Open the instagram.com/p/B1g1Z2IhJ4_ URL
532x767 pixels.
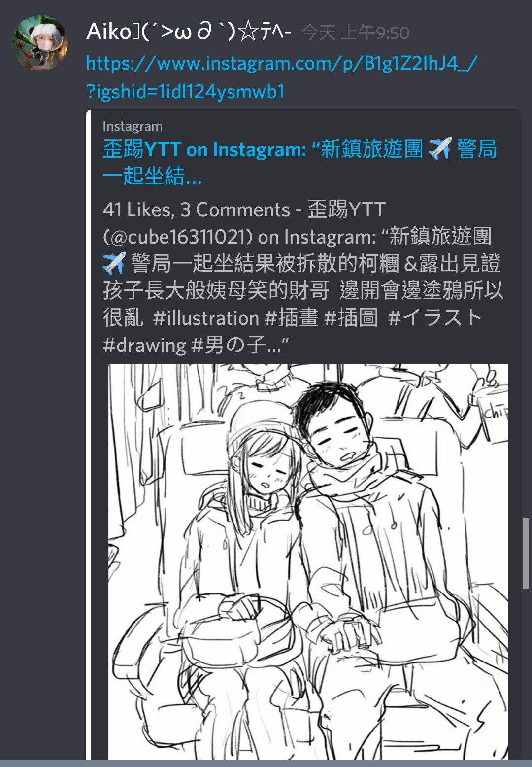tap(281, 63)
